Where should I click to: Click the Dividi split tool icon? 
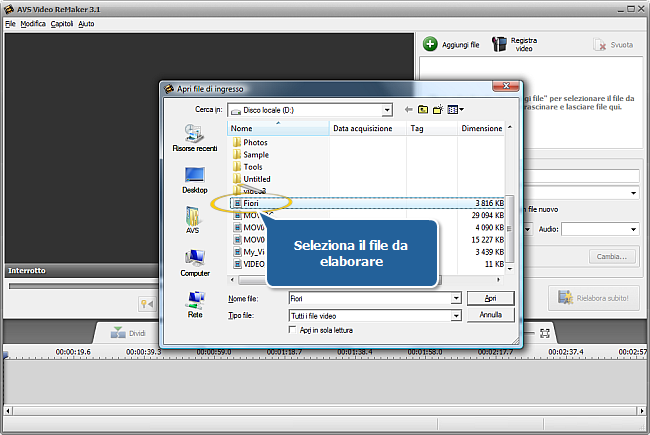pos(118,333)
